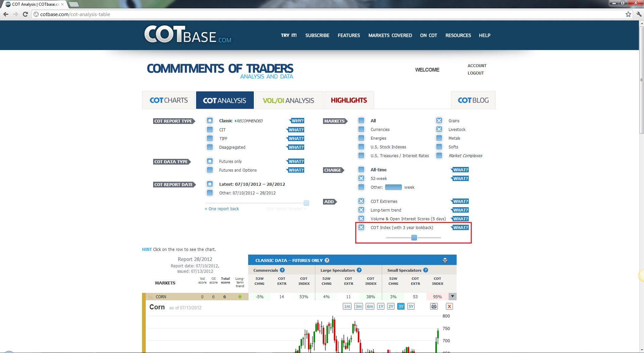This screenshot has width=644, height=353.
Task: Select the TIFF report type option
Action: (210, 138)
